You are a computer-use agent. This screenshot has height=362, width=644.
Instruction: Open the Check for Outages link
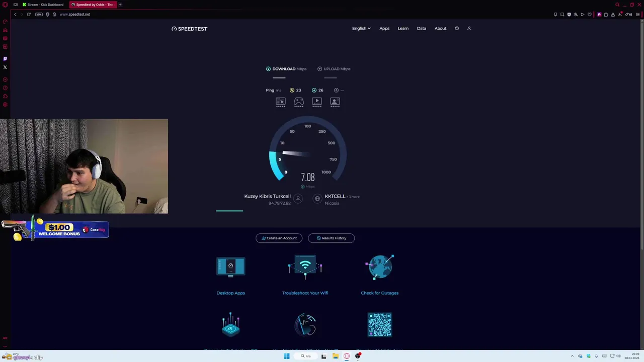tap(379, 293)
